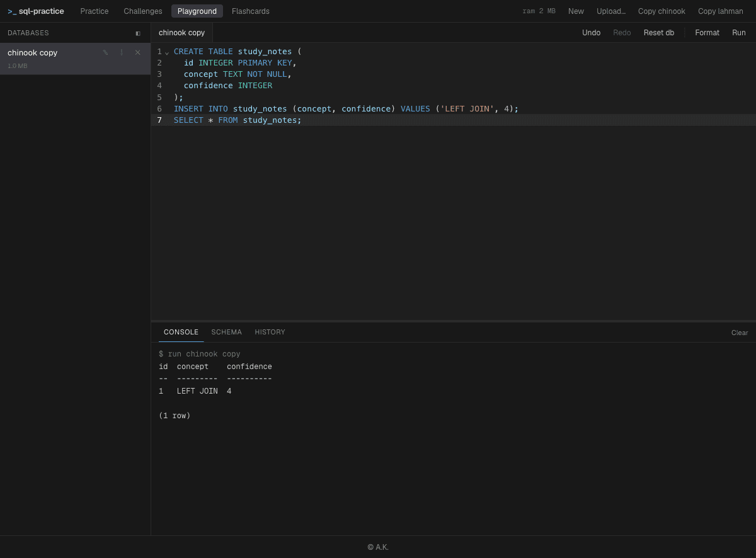Click line number 5 in the gutter
756x558 pixels.
[x=159, y=97]
